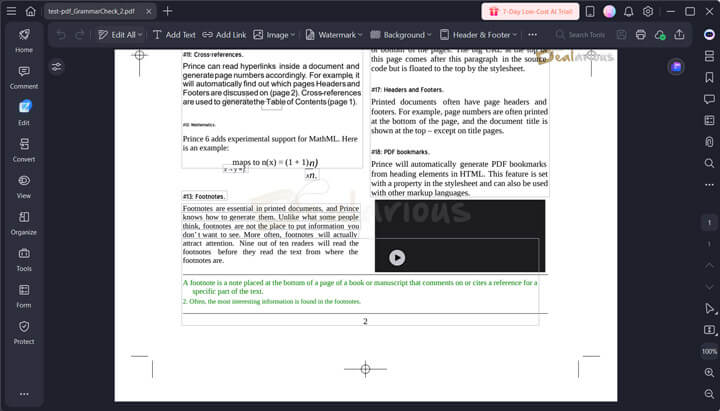720x411 pixels.
Task: Open the search panel in right sidebar
Action: click(x=709, y=163)
